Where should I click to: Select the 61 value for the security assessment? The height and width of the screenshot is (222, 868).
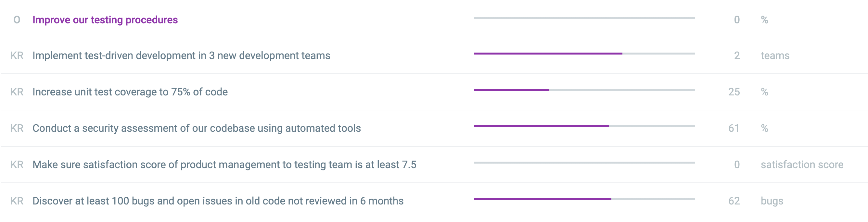[734, 128]
